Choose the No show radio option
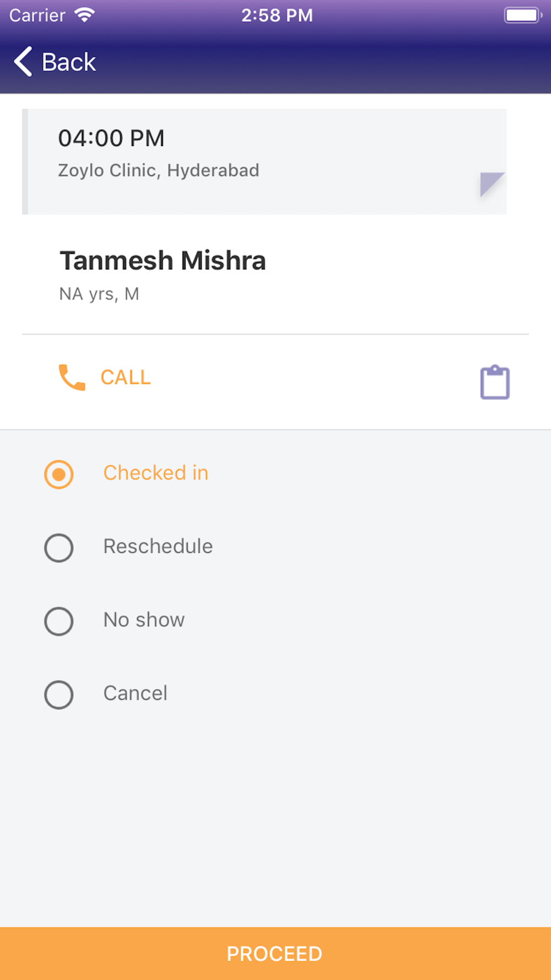The height and width of the screenshot is (980, 551). pyautogui.click(x=59, y=621)
